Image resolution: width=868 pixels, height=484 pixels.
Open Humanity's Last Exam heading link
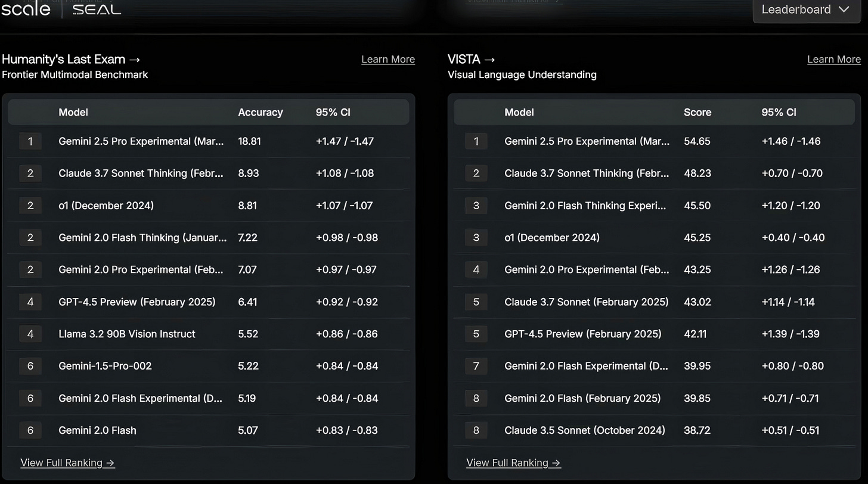[x=71, y=59]
